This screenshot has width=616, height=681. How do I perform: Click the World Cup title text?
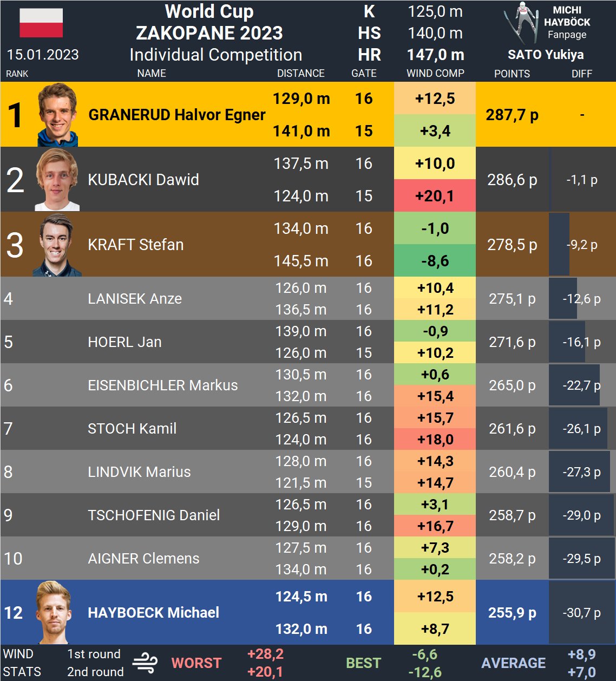[209, 11]
